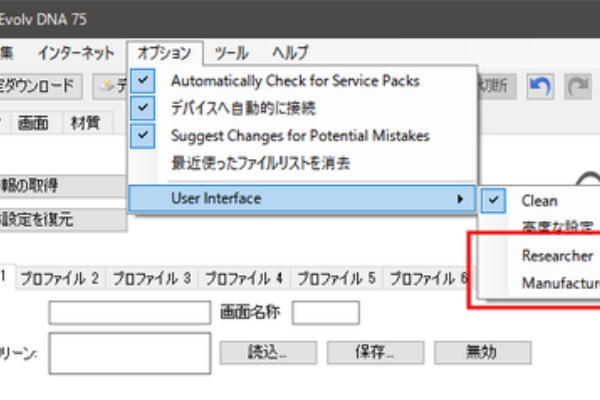Click the grayed 切断 toolbar button
Viewport: 600px width, 400px height.
point(496,86)
